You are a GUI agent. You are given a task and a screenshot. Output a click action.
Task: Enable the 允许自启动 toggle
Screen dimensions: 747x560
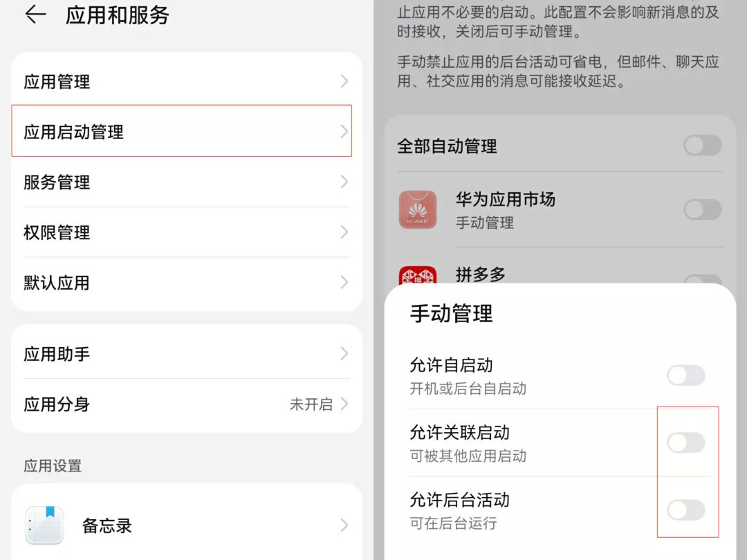point(685,375)
